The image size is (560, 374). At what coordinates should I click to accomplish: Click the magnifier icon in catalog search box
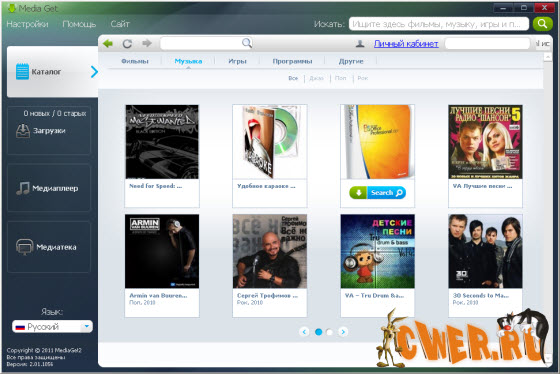pos(247,43)
